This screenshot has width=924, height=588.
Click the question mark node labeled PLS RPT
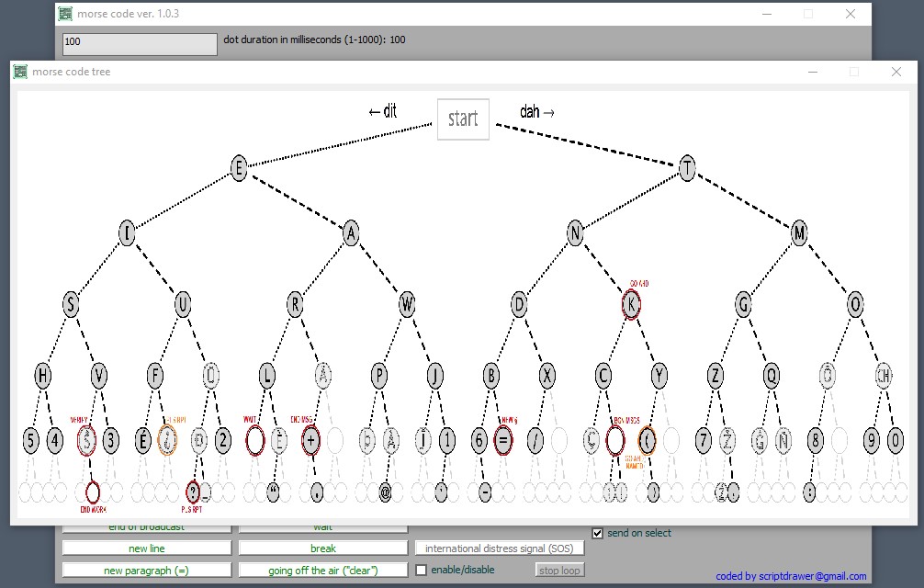coord(193,492)
